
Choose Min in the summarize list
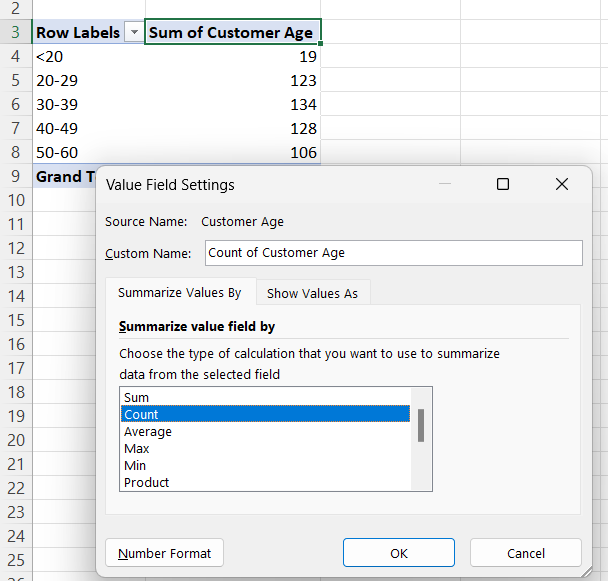point(135,466)
